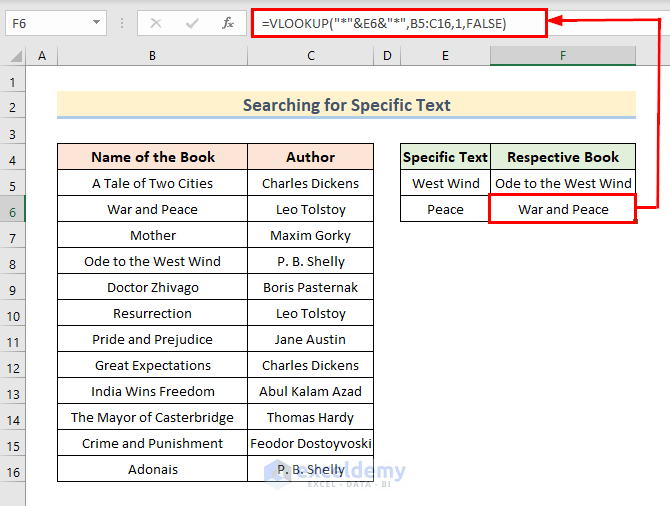670x506 pixels.
Task: Select the India Wins Freedom cell
Action: click(153, 391)
